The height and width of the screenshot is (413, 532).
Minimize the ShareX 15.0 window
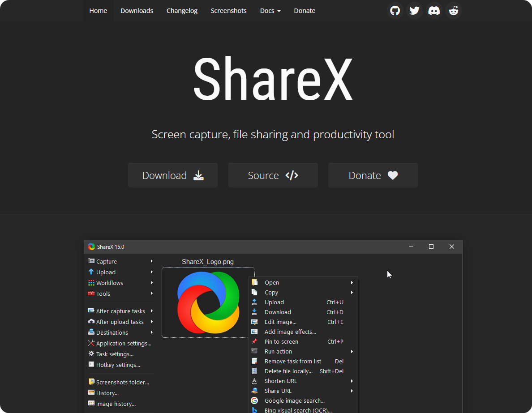pos(411,247)
